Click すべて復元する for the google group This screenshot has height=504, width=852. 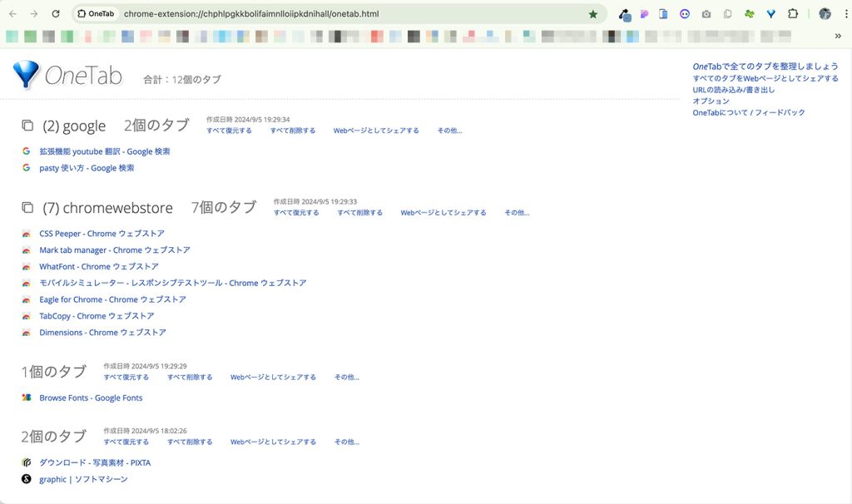(x=229, y=131)
